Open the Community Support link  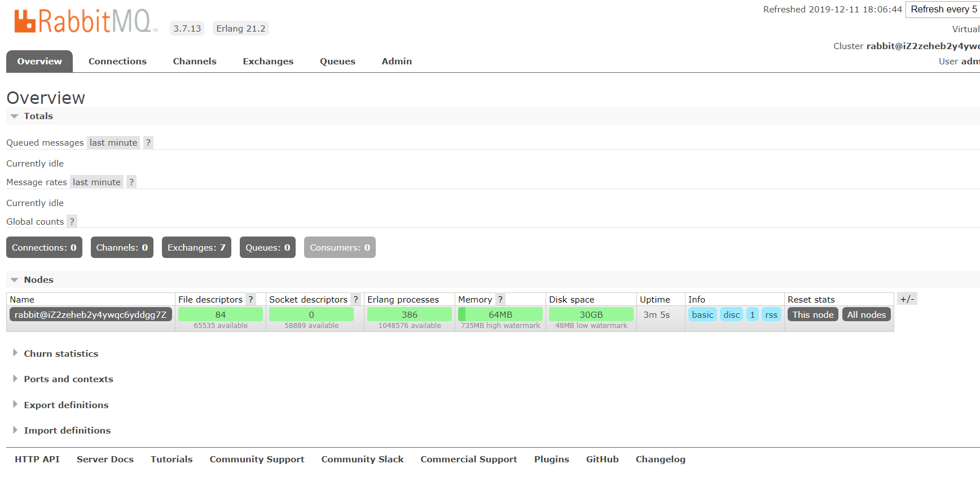click(x=257, y=460)
